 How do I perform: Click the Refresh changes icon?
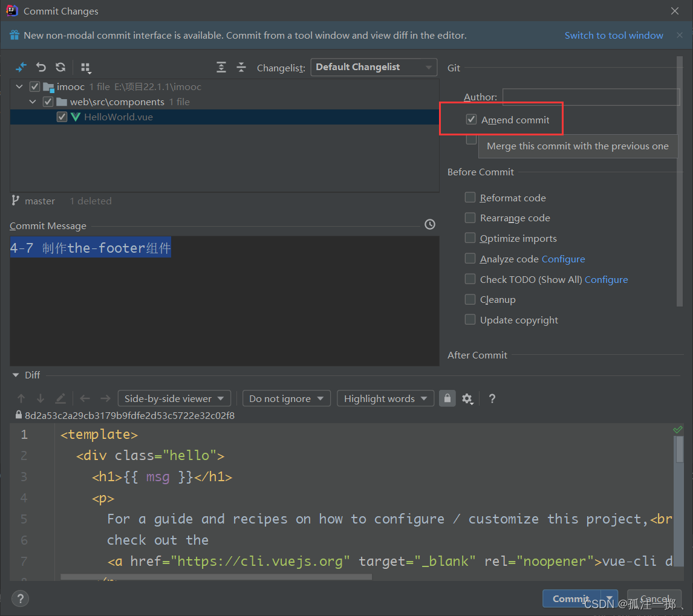click(60, 67)
